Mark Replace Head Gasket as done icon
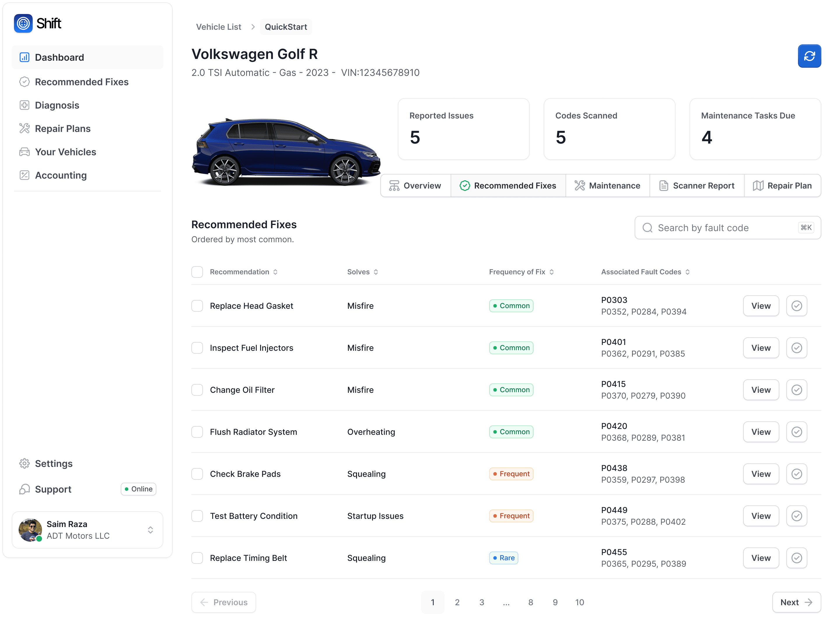 point(797,306)
